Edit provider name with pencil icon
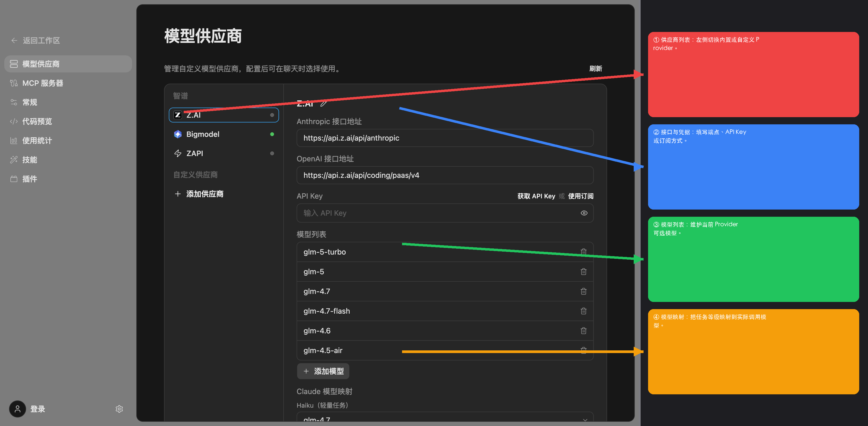This screenshot has width=868, height=426. tap(324, 104)
